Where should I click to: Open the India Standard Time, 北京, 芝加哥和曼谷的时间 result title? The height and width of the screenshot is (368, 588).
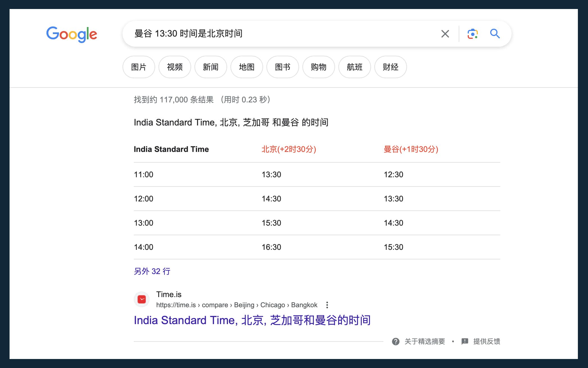[252, 320]
